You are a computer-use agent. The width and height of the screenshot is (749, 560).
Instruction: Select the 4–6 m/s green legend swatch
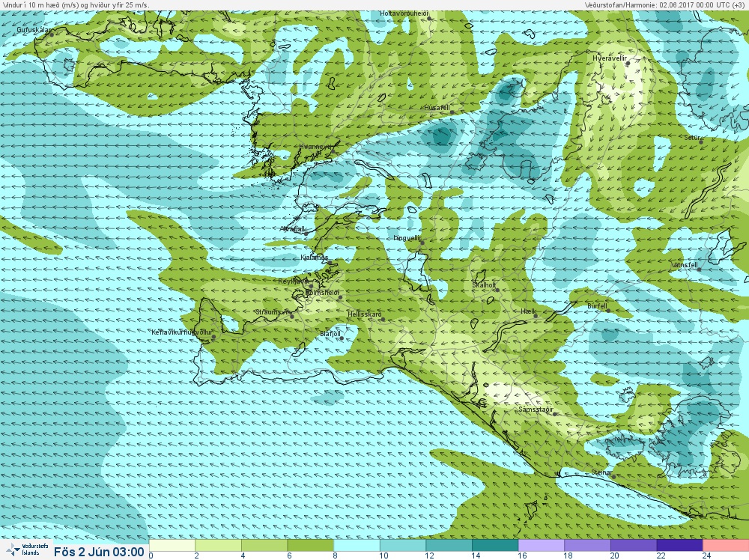tap(264, 545)
